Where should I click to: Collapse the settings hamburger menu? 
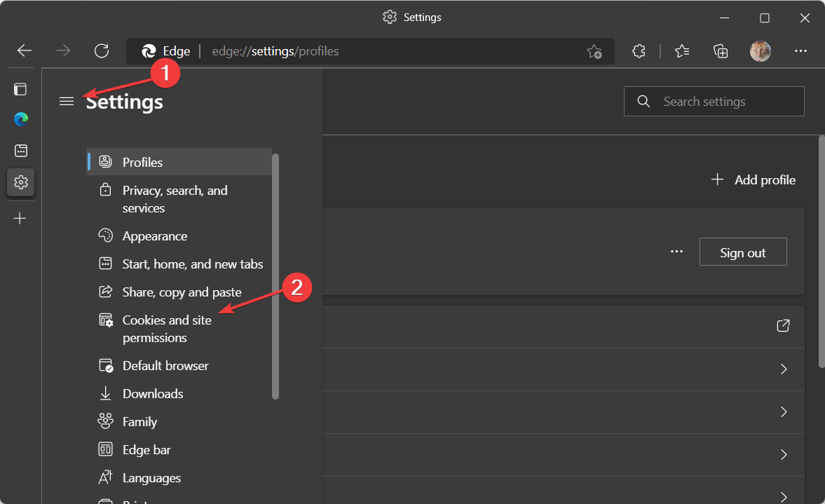tap(67, 101)
